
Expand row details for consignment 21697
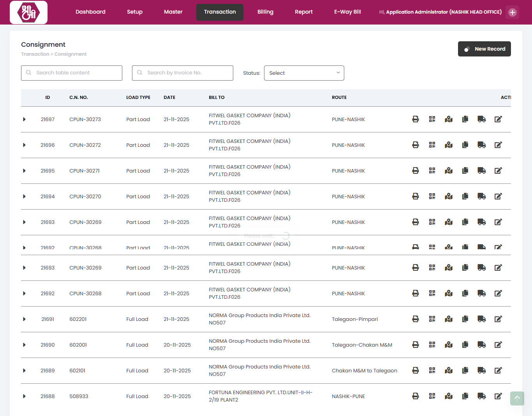tap(24, 119)
